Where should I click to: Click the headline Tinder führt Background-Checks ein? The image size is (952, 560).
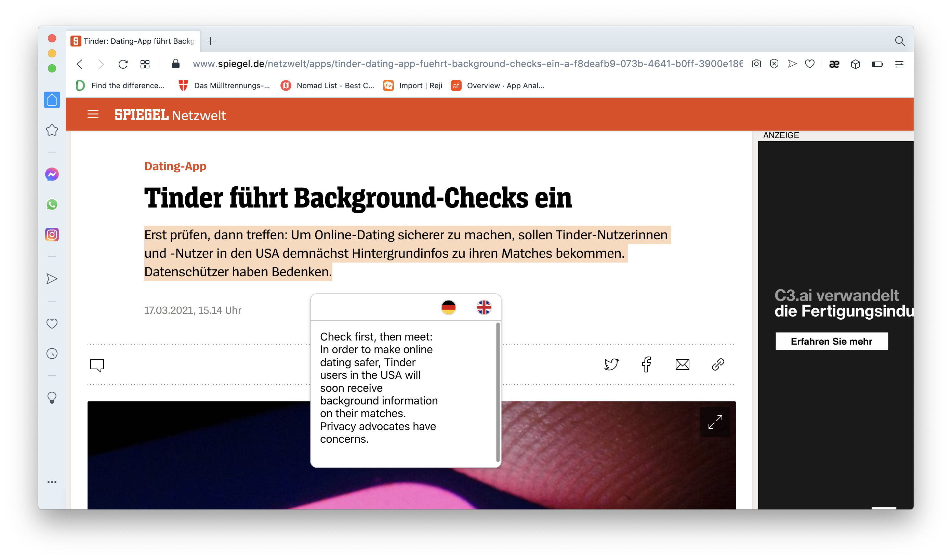click(358, 198)
